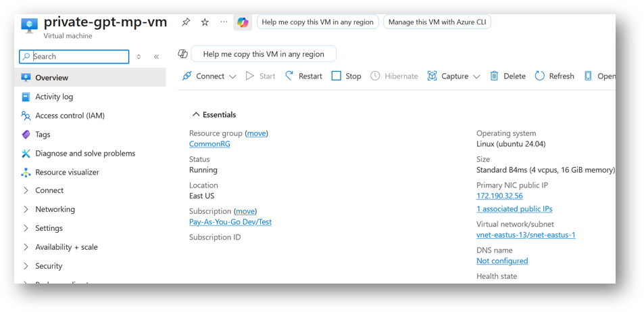Refresh the VM overview
The image size is (644, 312).
554,76
